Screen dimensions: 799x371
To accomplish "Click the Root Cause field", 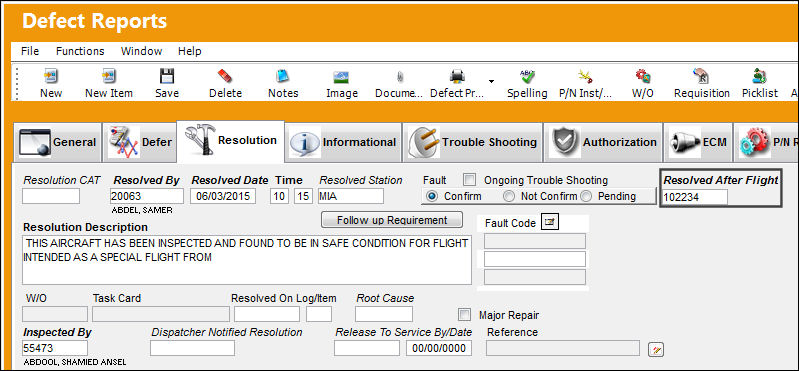I will [384, 314].
